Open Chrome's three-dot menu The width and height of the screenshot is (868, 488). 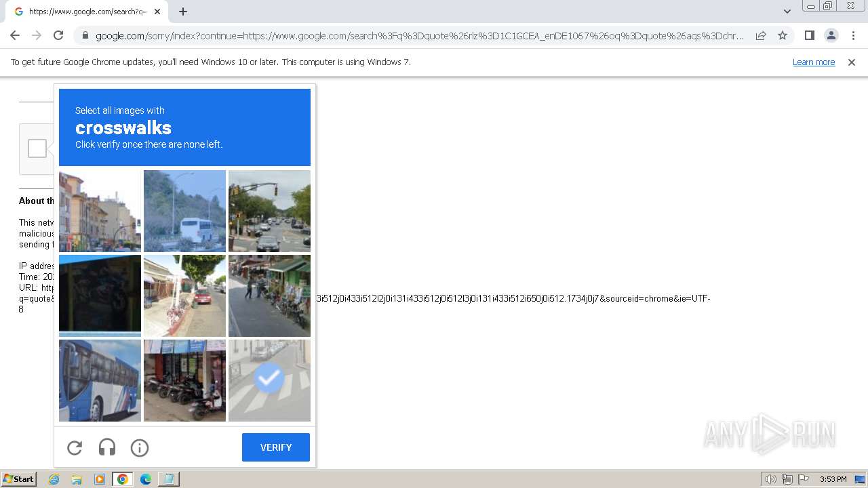pos(853,35)
